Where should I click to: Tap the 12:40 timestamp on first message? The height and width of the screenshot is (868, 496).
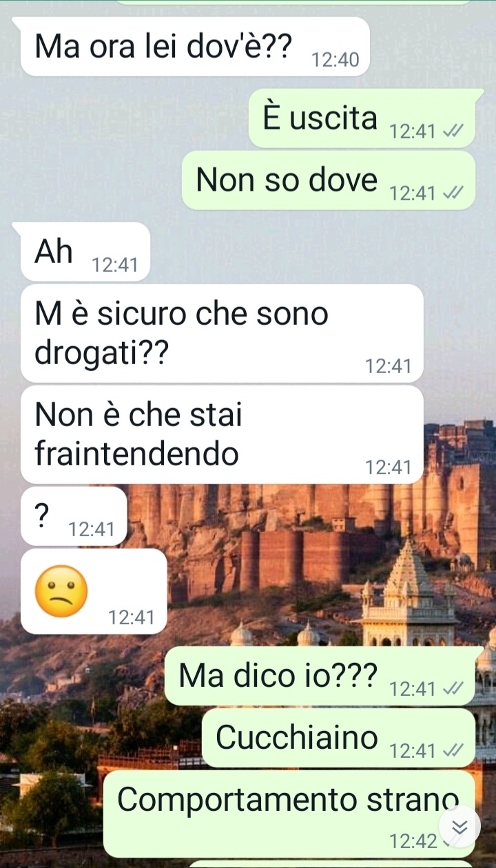(x=335, y=61)
